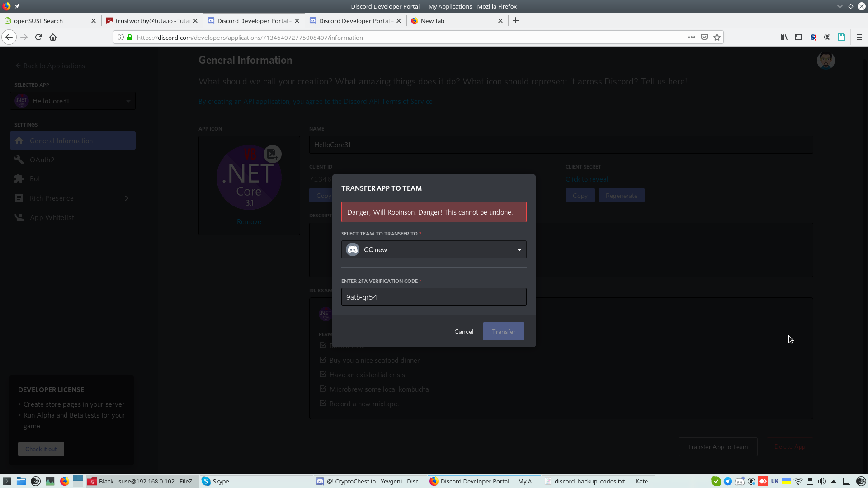Cancel the transfer app dialog
The width and height of the screenshot is (868, 488).
(x=463, y=331)
